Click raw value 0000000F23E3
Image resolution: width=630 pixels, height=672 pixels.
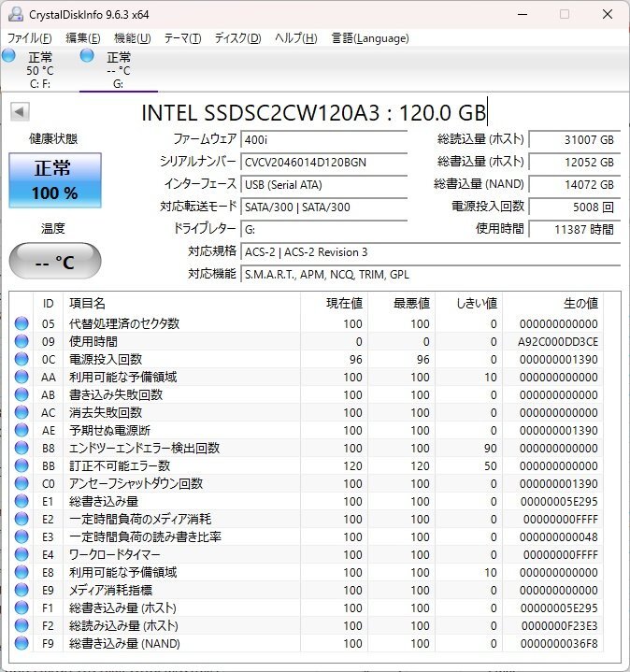[x=560, y=626]
